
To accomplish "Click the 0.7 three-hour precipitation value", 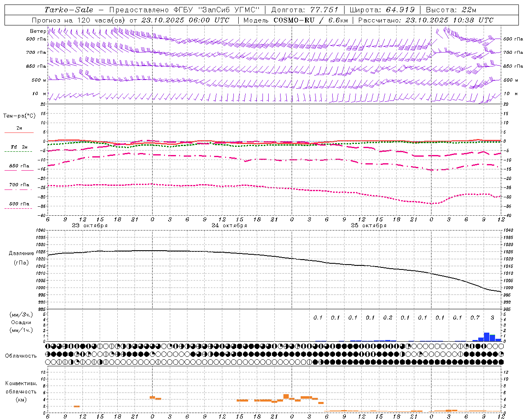I will coord(475,317).
